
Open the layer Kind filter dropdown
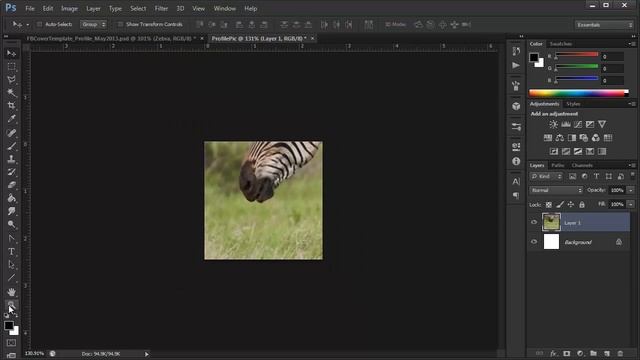click(x=546, y=176)
